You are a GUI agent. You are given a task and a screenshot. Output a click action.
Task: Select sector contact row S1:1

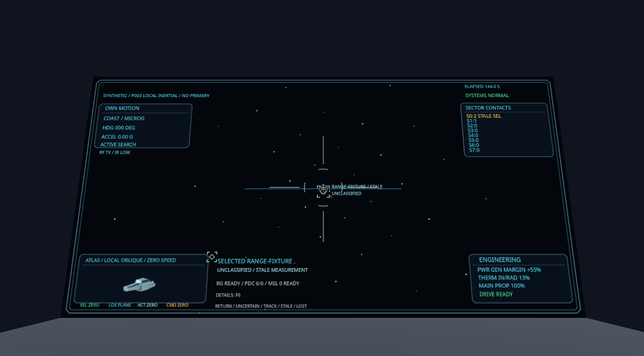[471, 121]
